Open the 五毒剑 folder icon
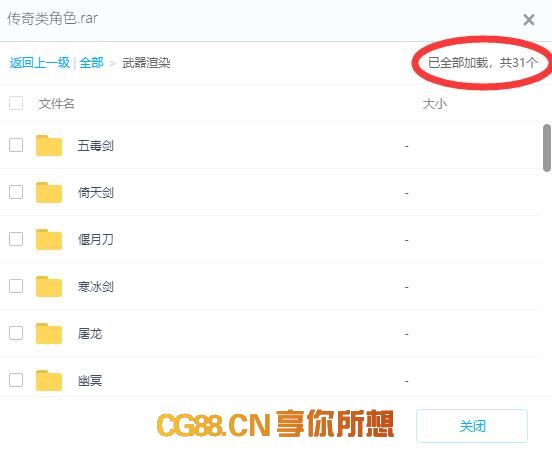The height and width of the screenshot is (452, 552). pyautogui.click(x=49, y=145)
